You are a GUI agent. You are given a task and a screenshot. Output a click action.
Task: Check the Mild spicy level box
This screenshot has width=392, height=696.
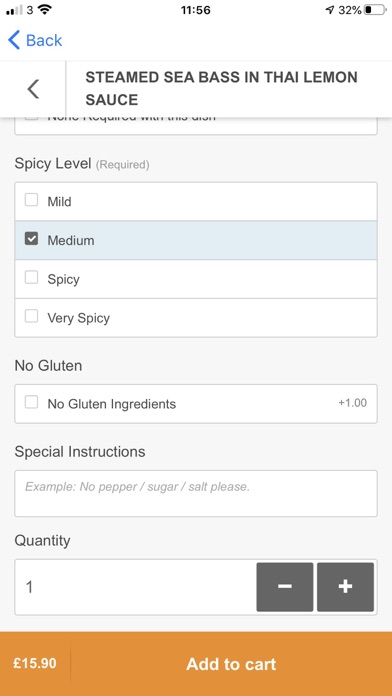coord(31,200)
